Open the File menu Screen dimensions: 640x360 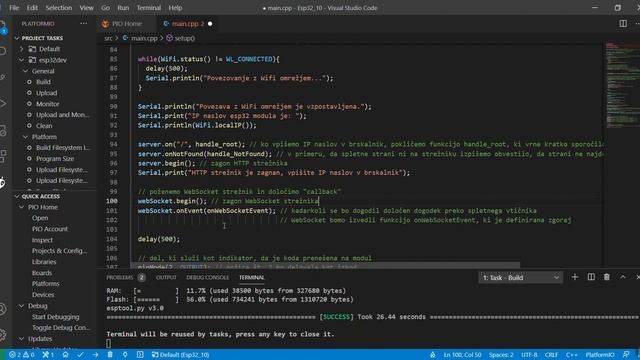(14, 8)
